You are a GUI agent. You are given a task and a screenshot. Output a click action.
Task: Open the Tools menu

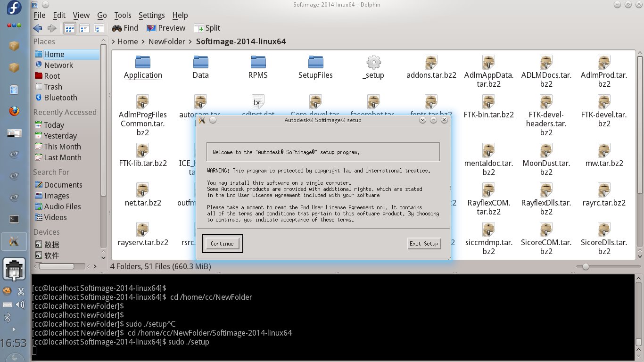point(123,15)
